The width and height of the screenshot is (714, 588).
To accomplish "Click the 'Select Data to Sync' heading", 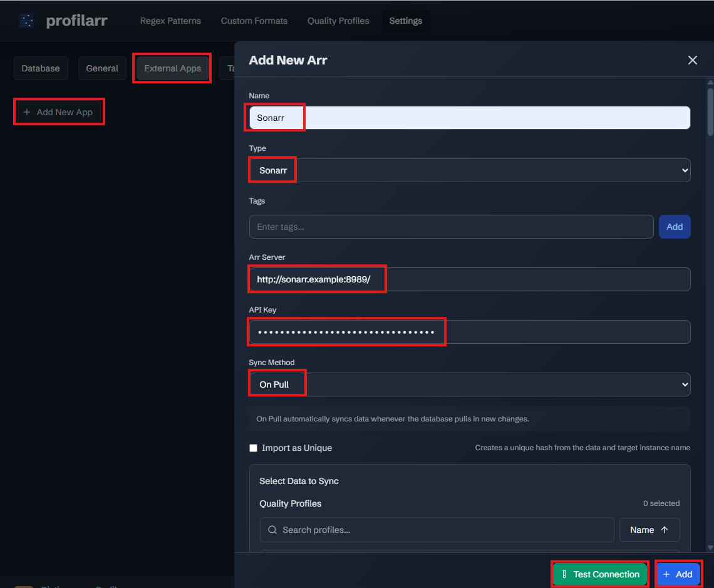I will [x=299, y=481].
